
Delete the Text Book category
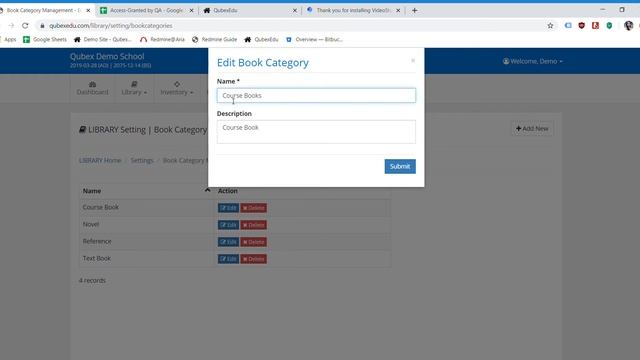(253, 259)
